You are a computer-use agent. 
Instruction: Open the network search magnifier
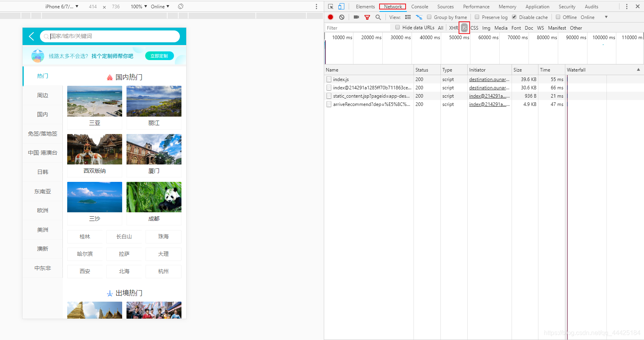[x=378, y=17]
